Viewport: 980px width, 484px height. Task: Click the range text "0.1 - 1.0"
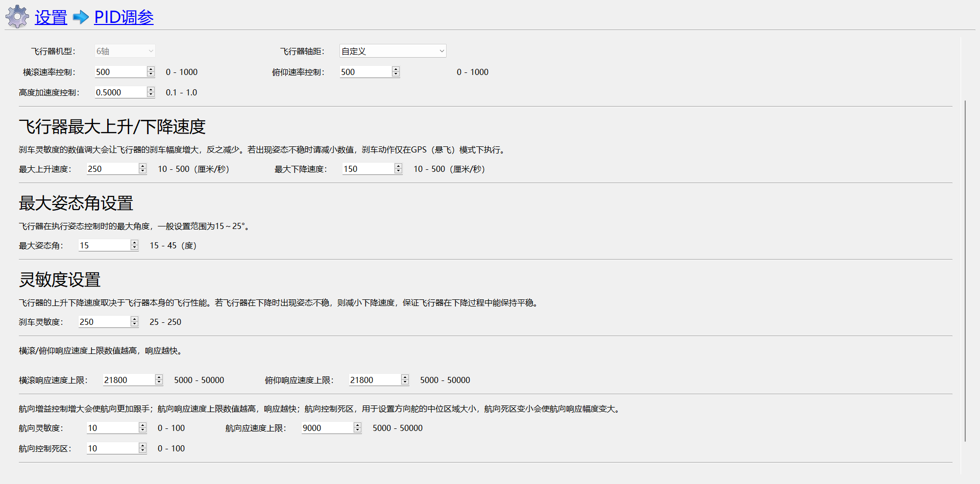pos(181,92)
